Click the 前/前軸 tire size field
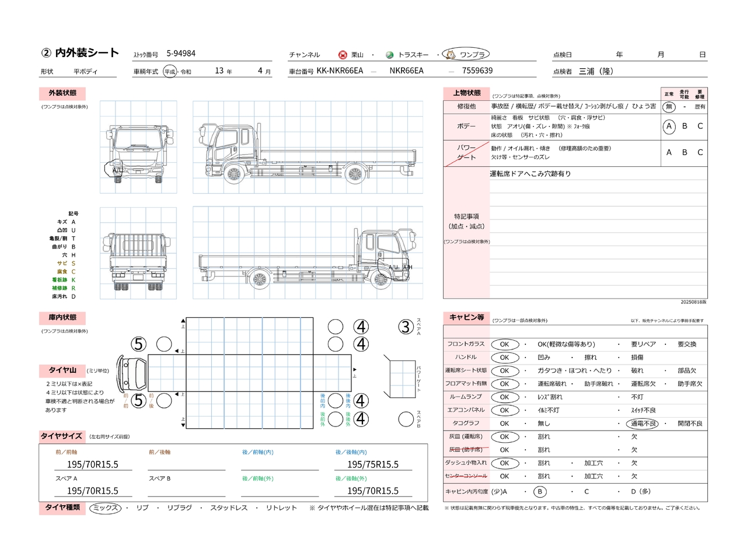Viewport: 747px width, 560px height. 93,464
